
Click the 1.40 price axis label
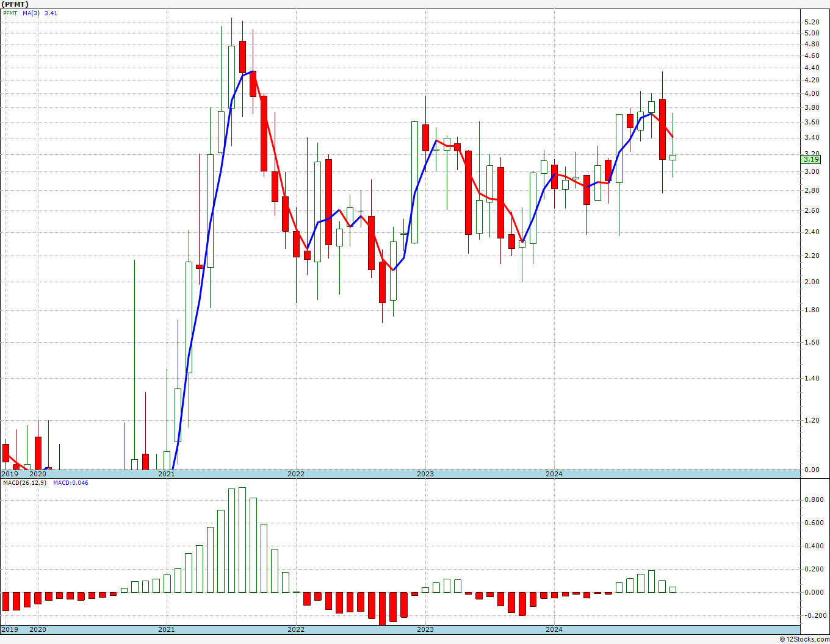(812, 378)
